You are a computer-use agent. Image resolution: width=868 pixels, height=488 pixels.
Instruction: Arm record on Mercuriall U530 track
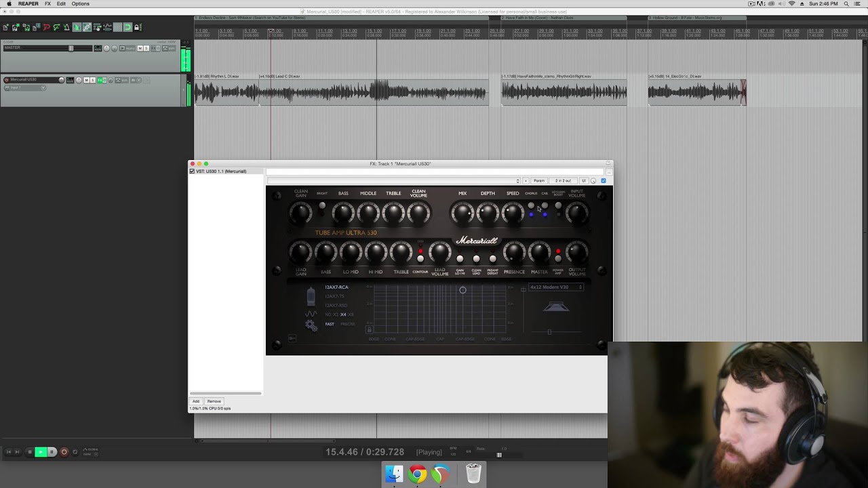(7, 80)
